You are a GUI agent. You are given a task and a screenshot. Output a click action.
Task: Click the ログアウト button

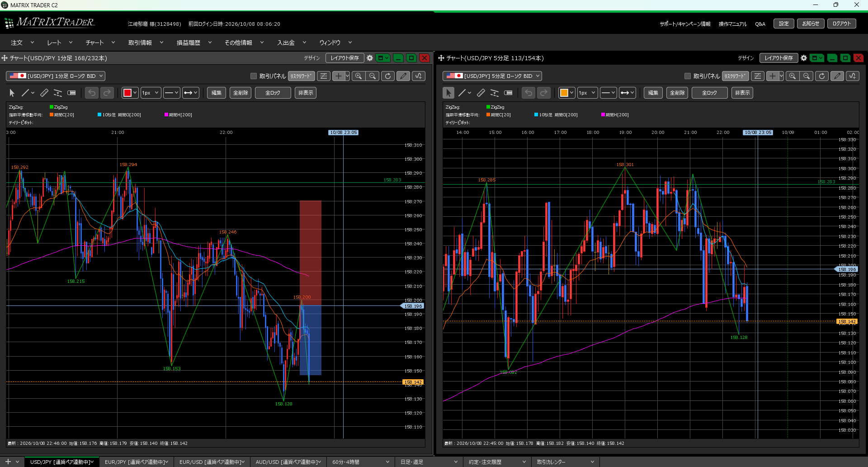tap(842, 24)
